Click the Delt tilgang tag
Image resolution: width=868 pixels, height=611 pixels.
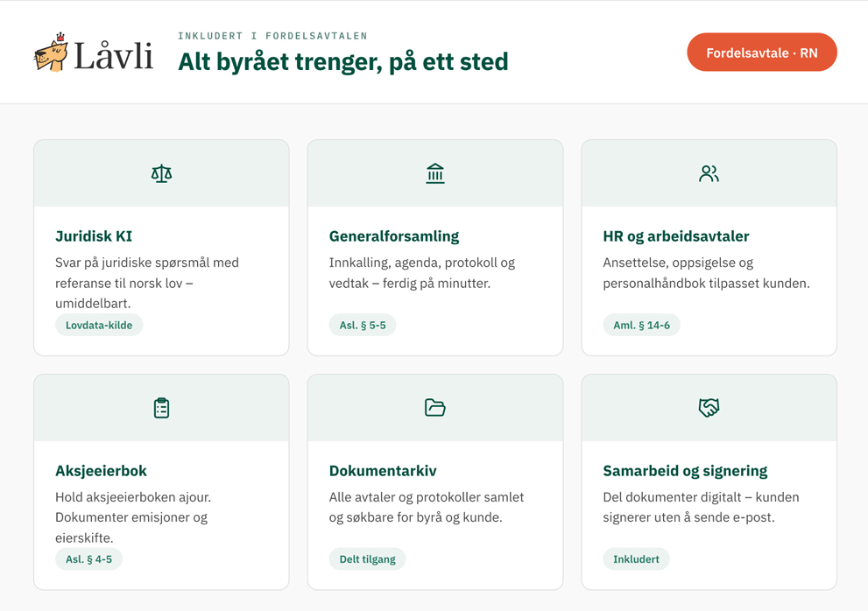coord(367,559)
